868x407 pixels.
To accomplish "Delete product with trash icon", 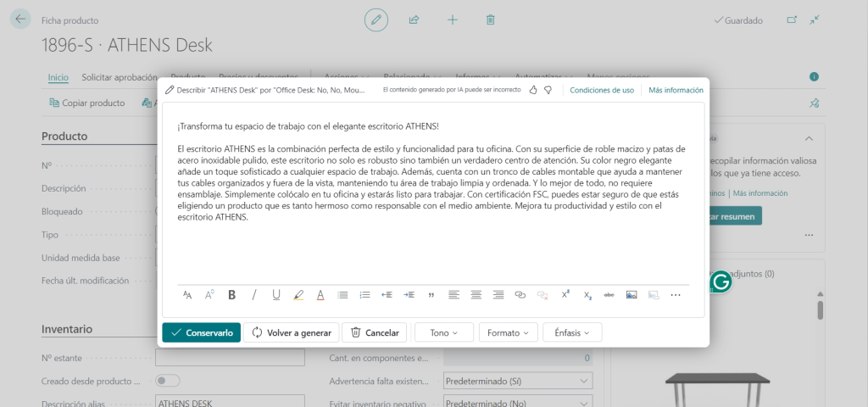I will click(491, 20).
